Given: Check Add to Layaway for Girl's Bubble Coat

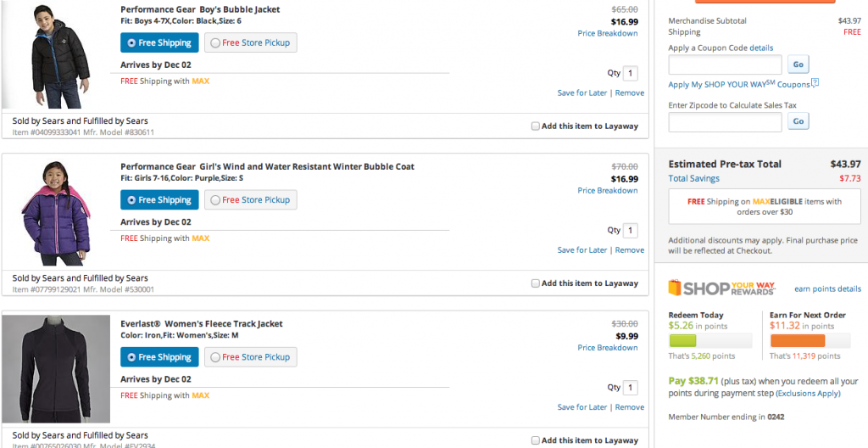Looking at the screenshot, I should tap(536, 283).
